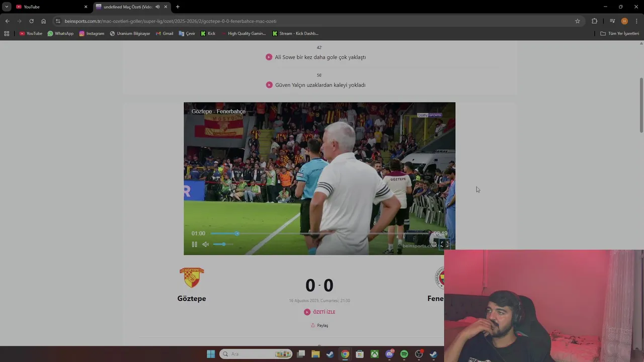The width and height of the screenshot is (644, 362).
Task: Enter fullscreen mode on the video player
Action: (x=445, y=244)
